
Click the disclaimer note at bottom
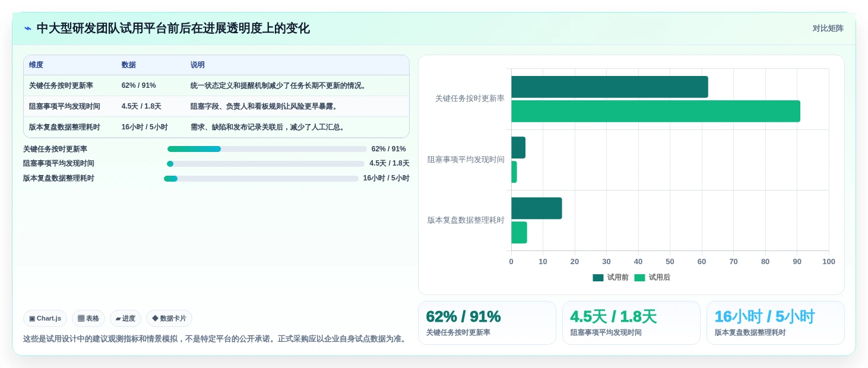(216, 338)
